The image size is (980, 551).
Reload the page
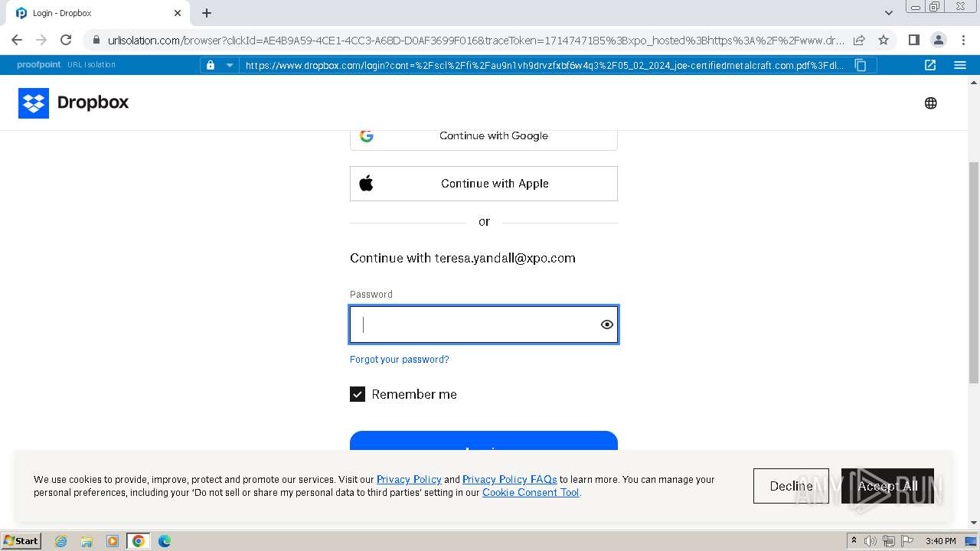66,40
